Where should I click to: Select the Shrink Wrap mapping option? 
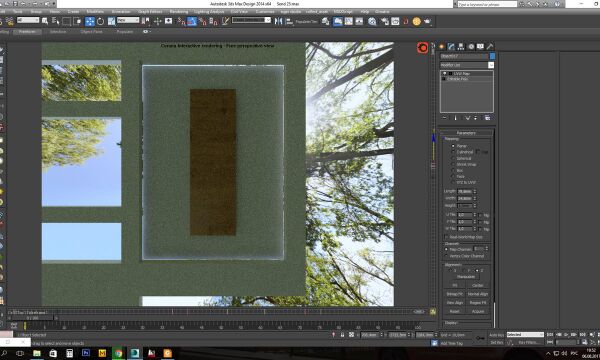point(453,164)
